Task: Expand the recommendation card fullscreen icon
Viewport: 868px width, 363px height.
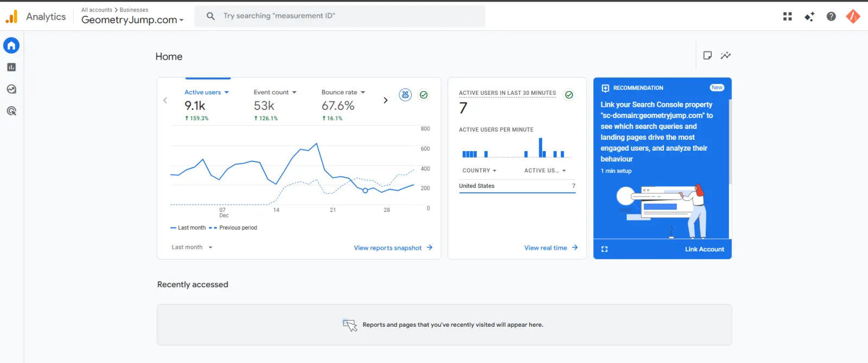Action: pos(604,249)
